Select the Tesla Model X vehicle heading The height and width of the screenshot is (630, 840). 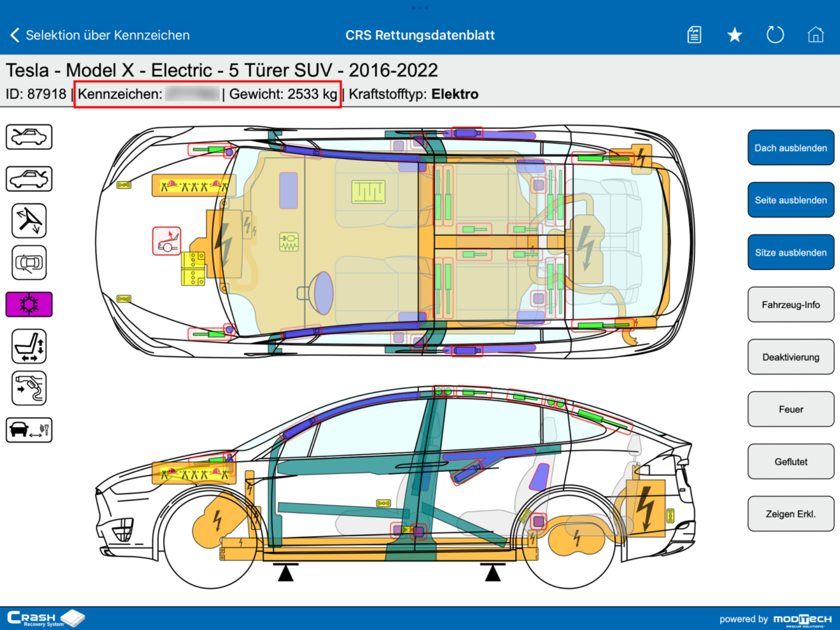(x=222, y=70)
